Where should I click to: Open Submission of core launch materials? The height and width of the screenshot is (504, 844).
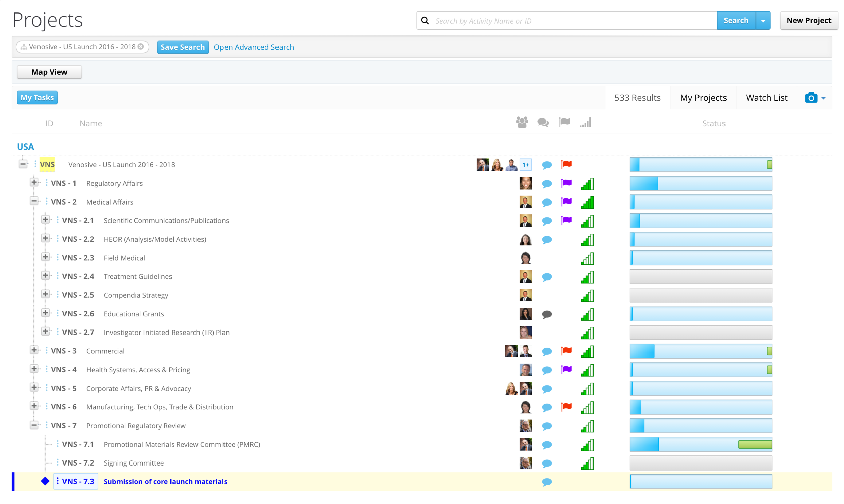(165, 482)
